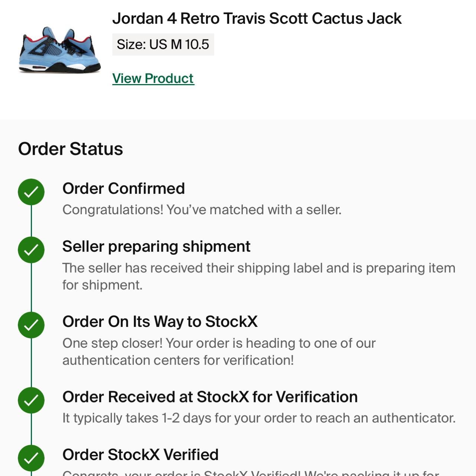Click the Jordan 4 sneaker thumbnail image
The image size is (476, 476).
pyautogui.click(x=59, y=50)
